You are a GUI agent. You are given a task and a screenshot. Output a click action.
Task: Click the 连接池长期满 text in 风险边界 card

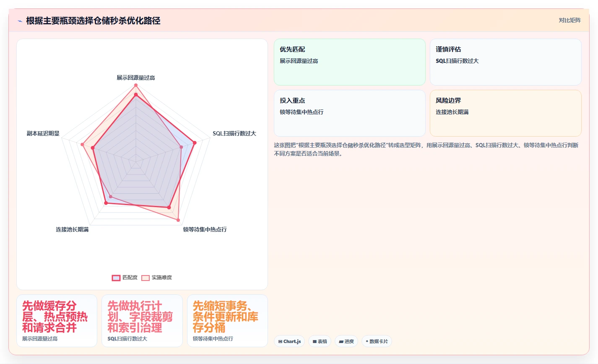coord(452,112)
